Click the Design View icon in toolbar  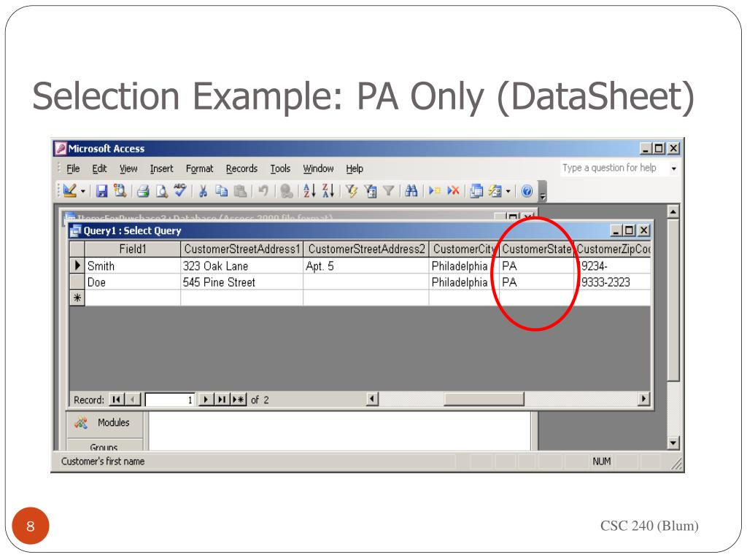[69, 191]
